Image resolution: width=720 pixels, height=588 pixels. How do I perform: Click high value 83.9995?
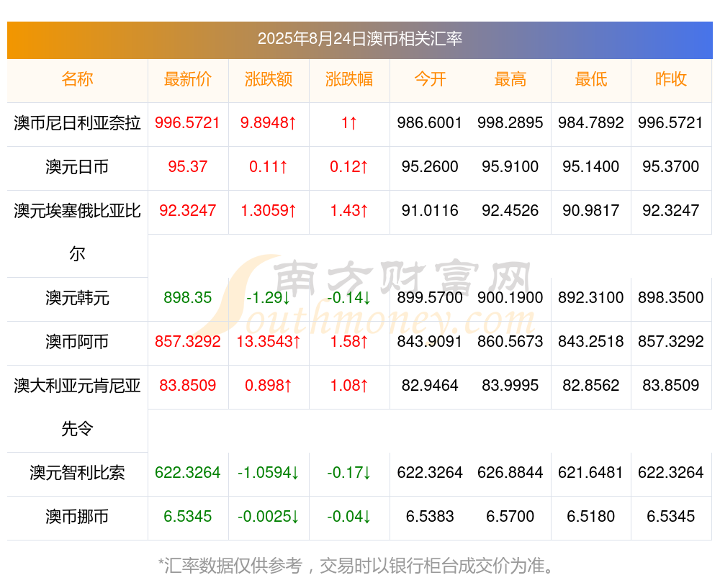(510, 385)
